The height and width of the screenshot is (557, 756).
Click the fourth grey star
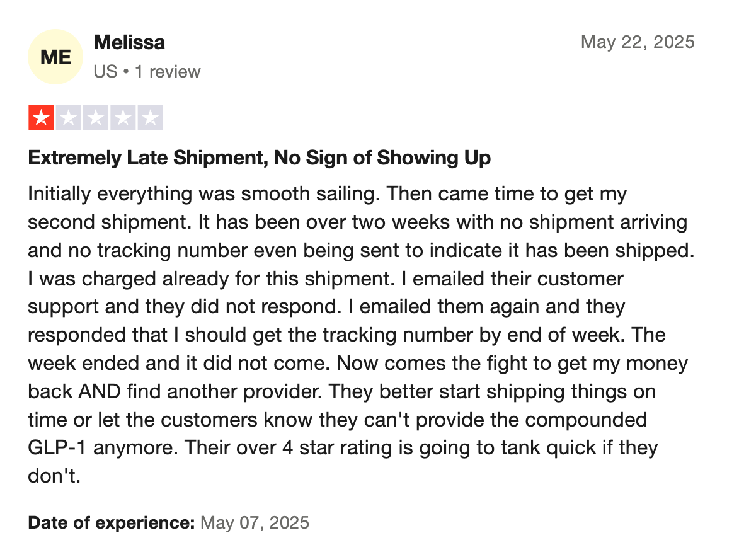click(x=122, y=117)
